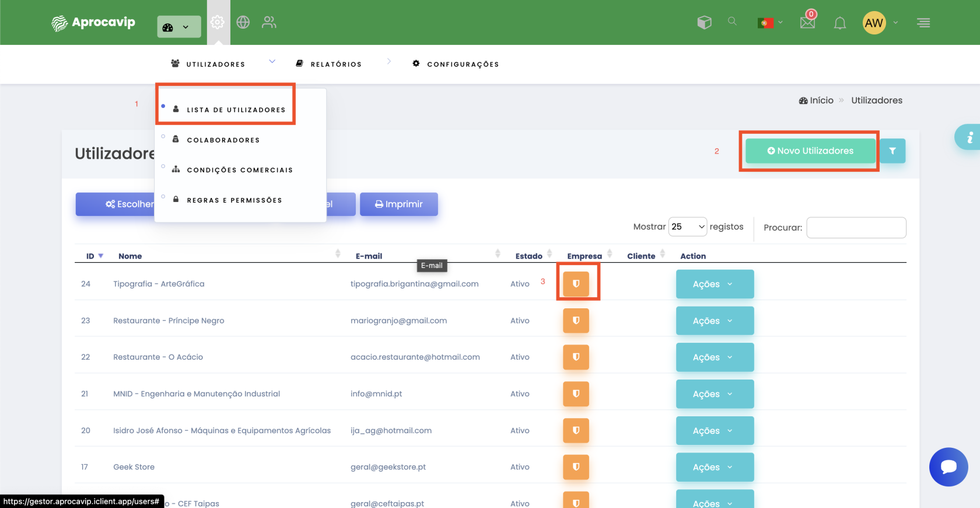Open the people icon in header

(x=269, y=22)
